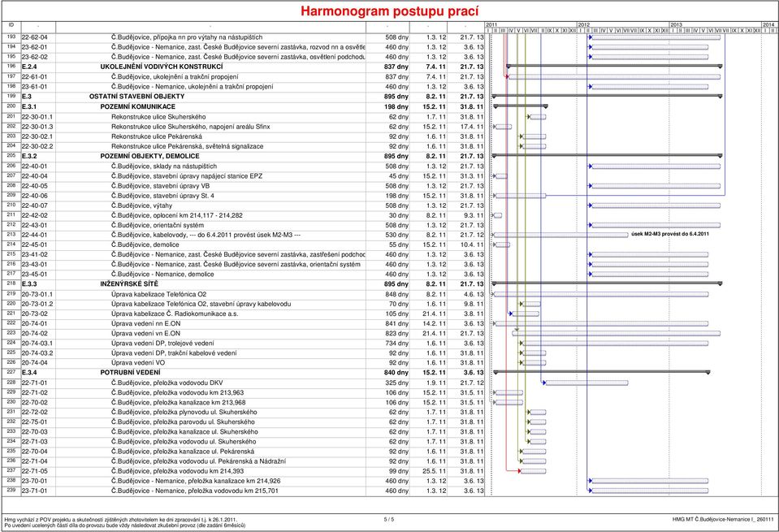Select 'Rekonstrukce ulice Pekárenská, světelná signalizace'
Viewport: 779px width, 532px height.
(x=188, y=146)
